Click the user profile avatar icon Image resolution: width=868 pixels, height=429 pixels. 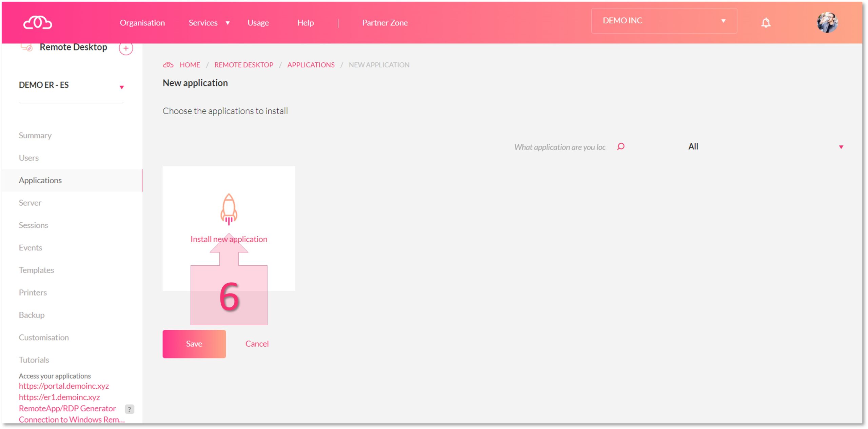tap(828, 22)
